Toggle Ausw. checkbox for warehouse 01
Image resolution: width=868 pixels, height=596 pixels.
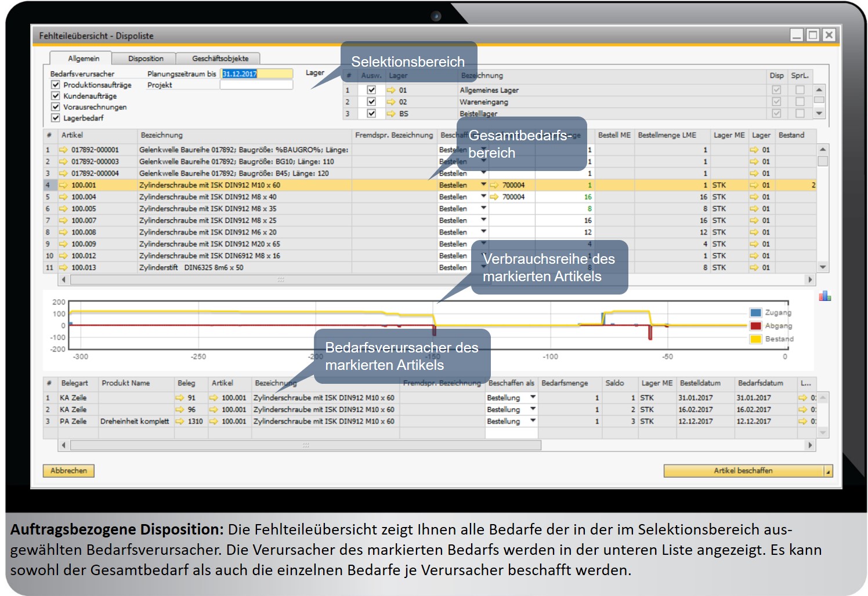(x=371, y=90)
